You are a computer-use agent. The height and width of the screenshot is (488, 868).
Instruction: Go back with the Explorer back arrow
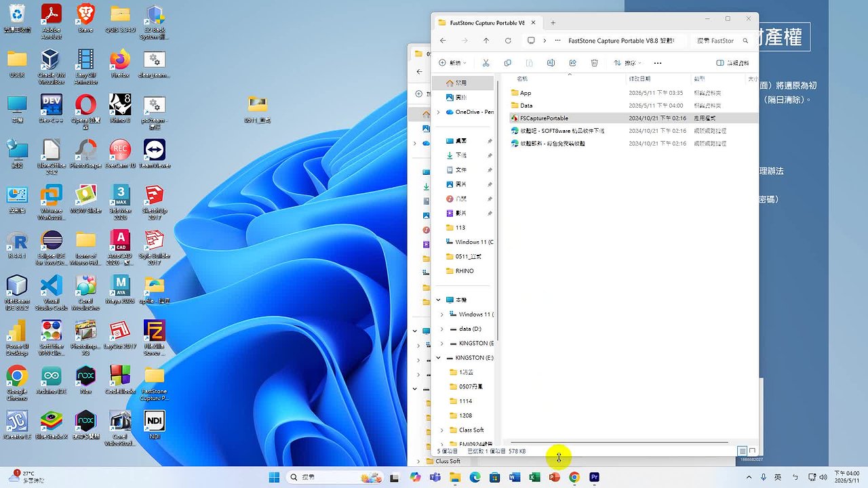tap(443, 41)
